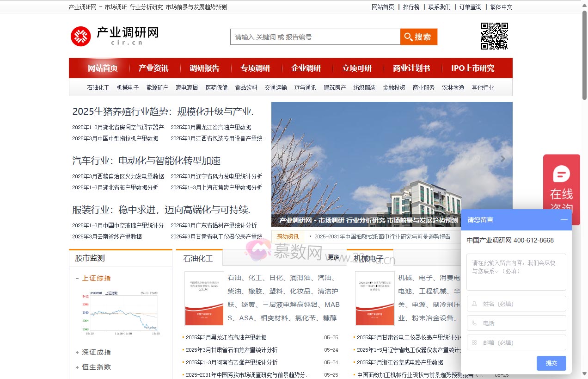Click the phone icon in 电话 field
The width and height of the screenshot is (588, 379).
[474, 323]
